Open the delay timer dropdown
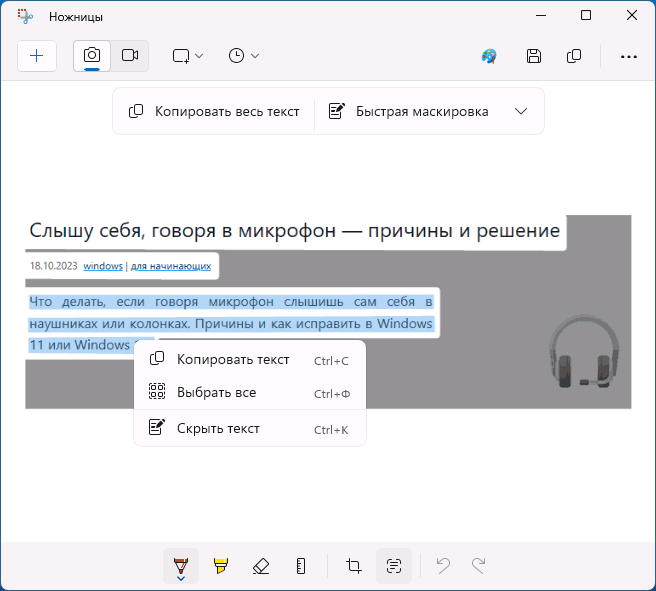 click(244, 56)
